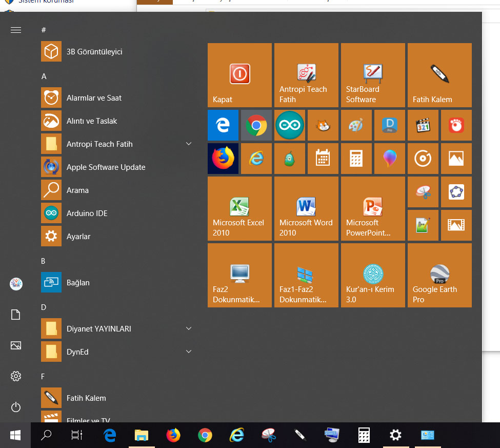Launch the Scratch cat tile
The image size is (500, 448).
pyautogui.click(x=323, y=125)
